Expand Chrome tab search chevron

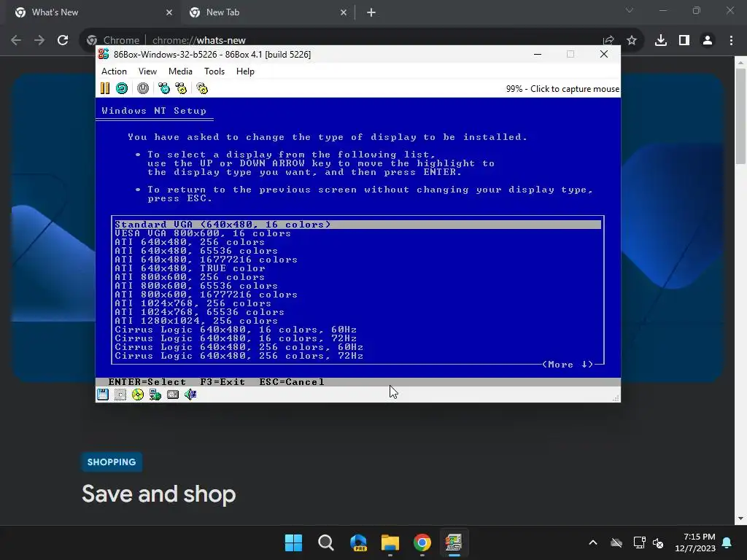coord(630,10)
